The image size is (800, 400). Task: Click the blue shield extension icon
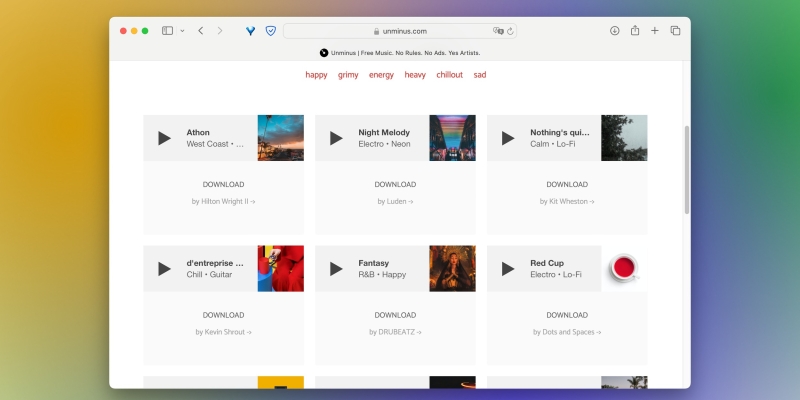(270, 31)
